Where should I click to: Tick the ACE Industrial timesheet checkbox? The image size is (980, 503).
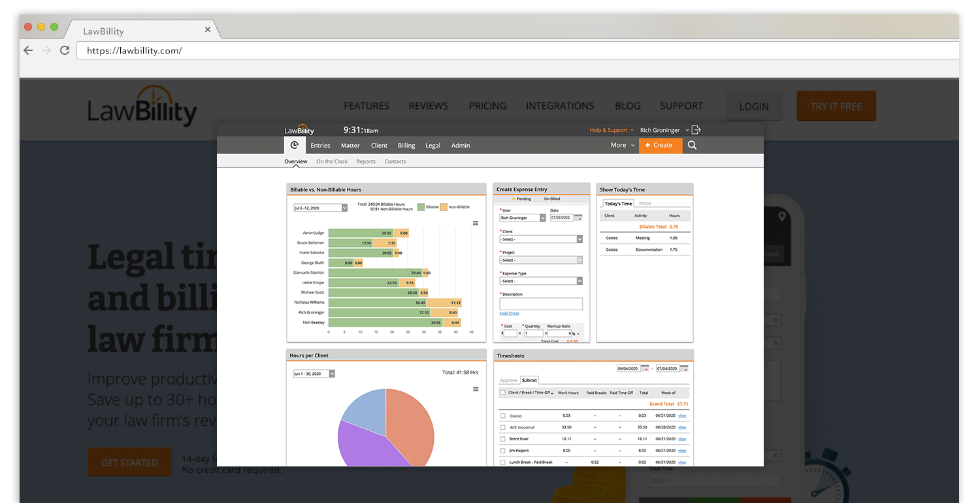point(502,428)
